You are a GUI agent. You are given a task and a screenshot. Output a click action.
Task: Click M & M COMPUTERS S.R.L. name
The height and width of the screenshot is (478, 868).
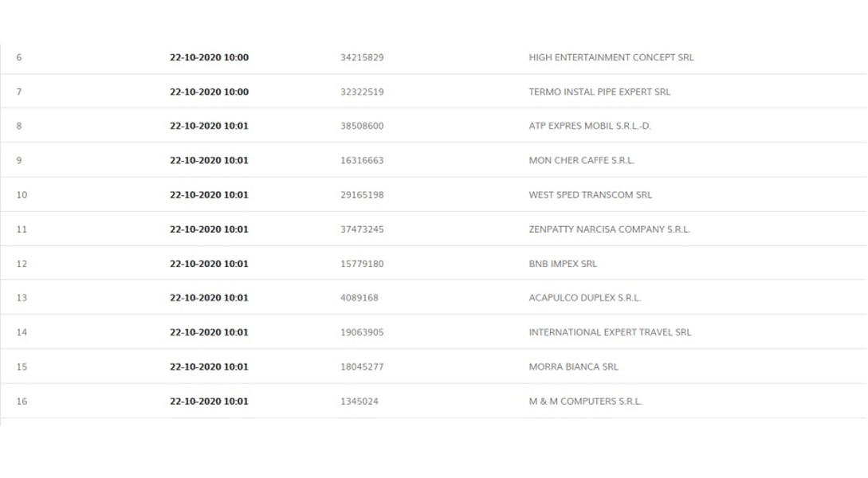(585, 402)
